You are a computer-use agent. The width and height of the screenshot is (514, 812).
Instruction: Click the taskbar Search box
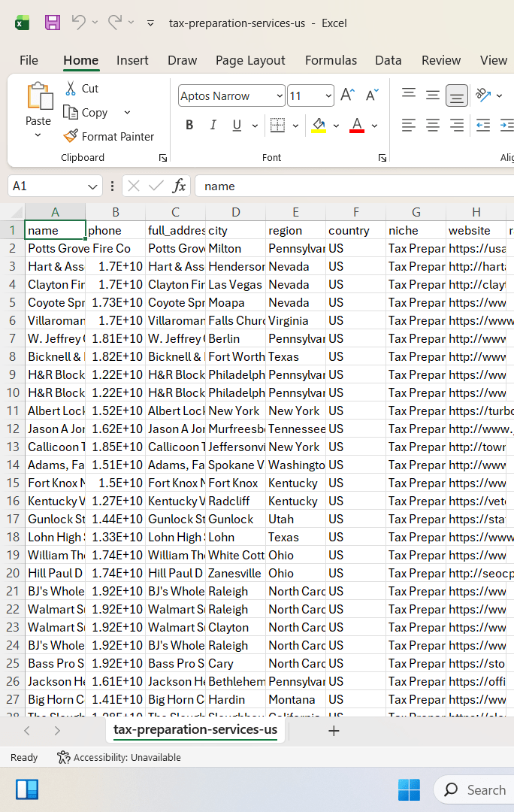pos(475,789)
